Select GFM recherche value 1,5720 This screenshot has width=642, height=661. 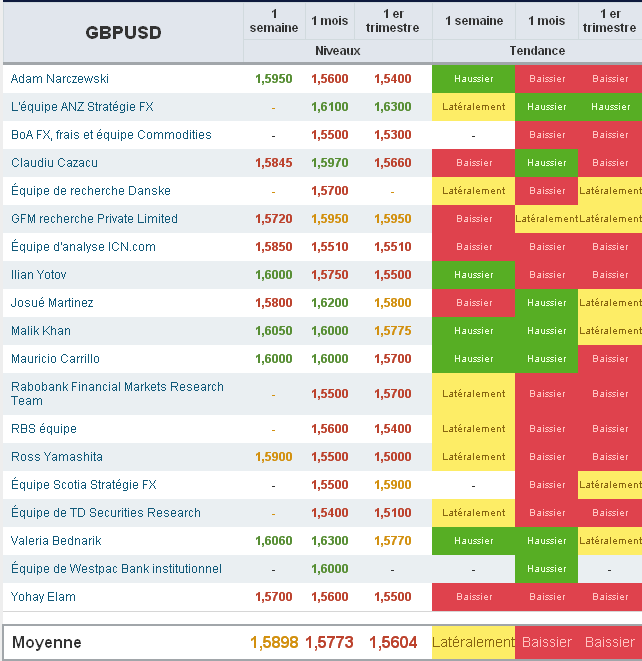(274, 219)
